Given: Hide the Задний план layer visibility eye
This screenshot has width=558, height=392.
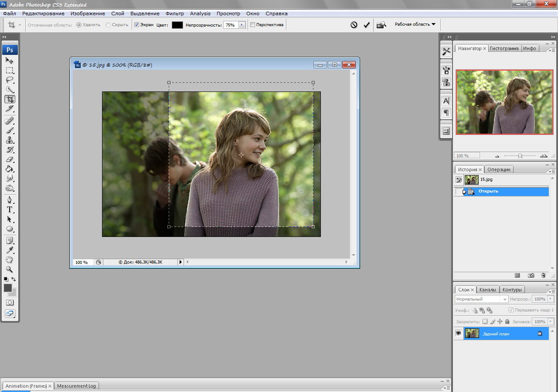Looking at the screenshot, I should tap(458, 333).
